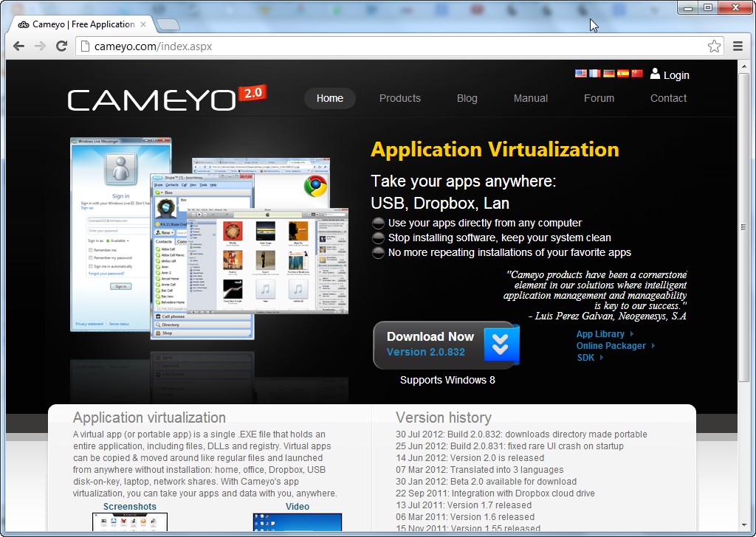The height and width of the screenshot is (537, 756).
Task: Click the scrollbar down arrow
Action: point(743,526)
